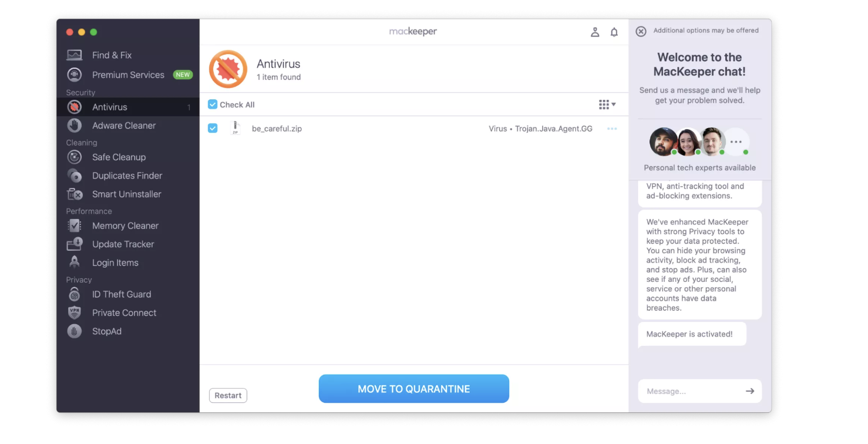Viewport: 868px width, 444px height.
Task: Deselect the be_careful.zip checkbox
Action: click(x=213, y=128)
